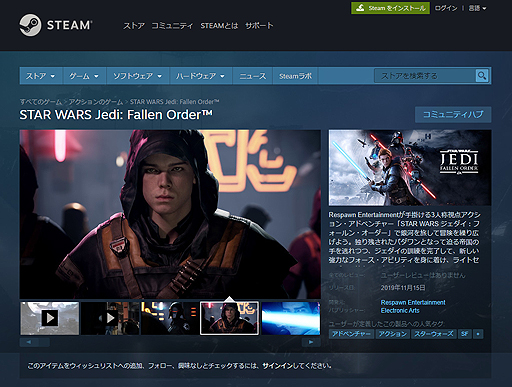The height and width of the screenshot is (387, 512).
Task: Click the thumbnail strip right arrow
Action: click(311, 342)
